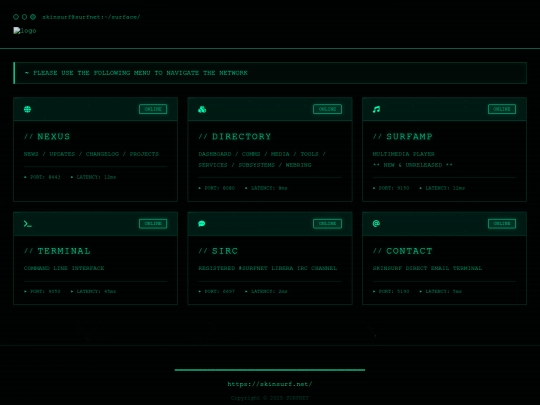Click the LATENCY value on the Surfamp card
This screenshot has width=540, height=405.
click(x=442, y=188)
